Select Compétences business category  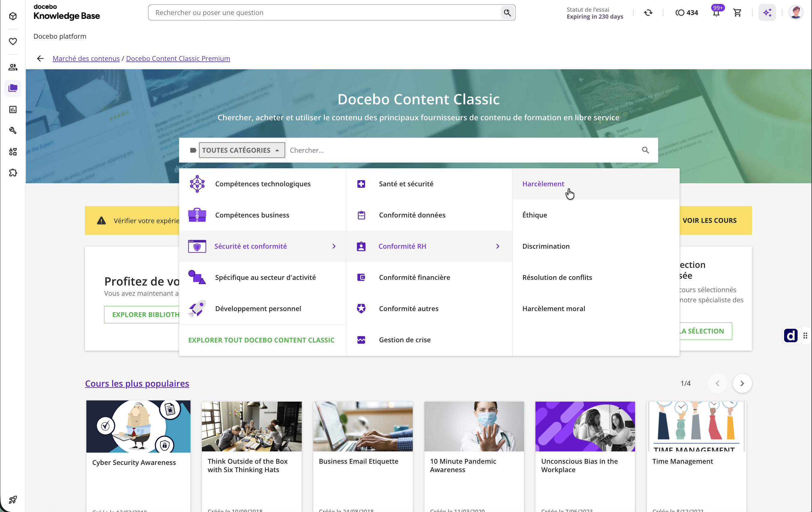262,215
